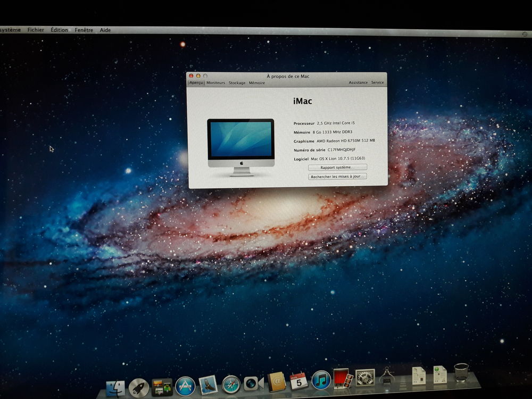Click the Rapport système button
This screenshot has height=399, width=532.
coord(337,167)
